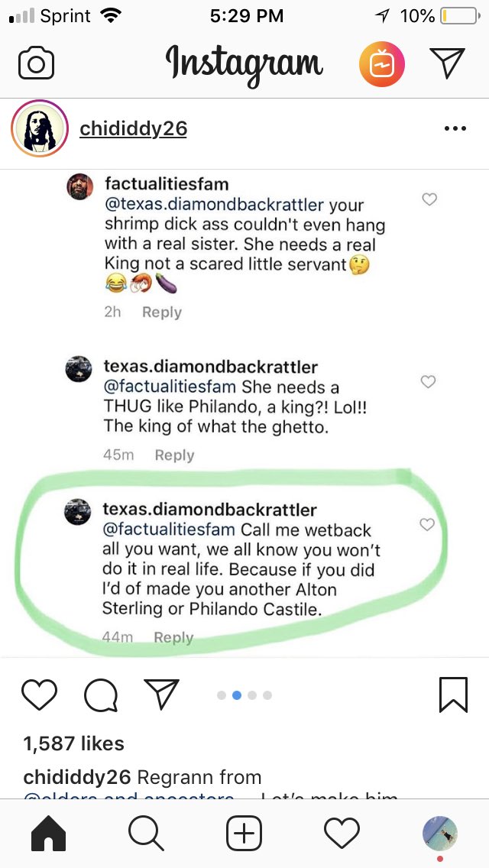
Task: Go to Home tab in bottom bar
Action: click(x=49, y=833)
